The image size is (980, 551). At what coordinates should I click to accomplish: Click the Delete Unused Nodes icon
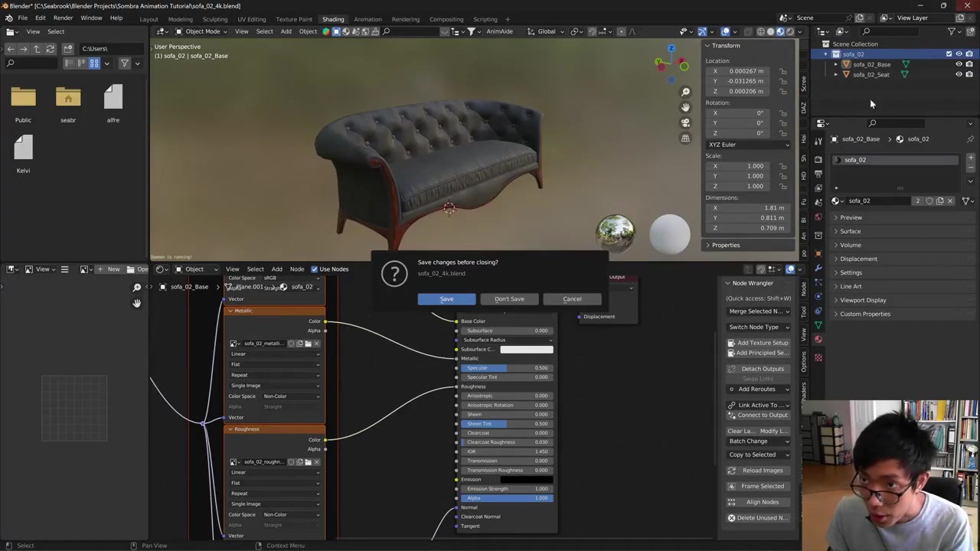(731, 518)
